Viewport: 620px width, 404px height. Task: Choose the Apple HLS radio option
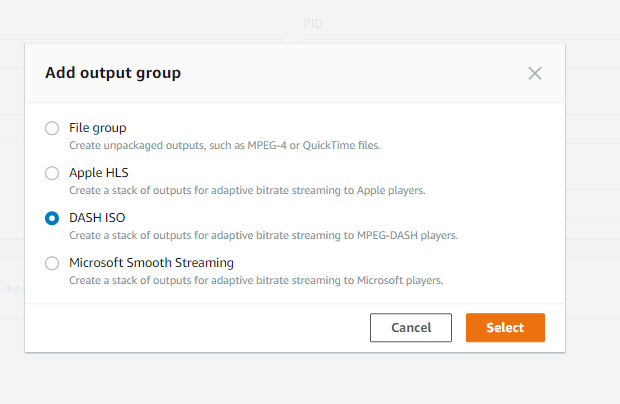pyautogui.click(x=52, y=173)
